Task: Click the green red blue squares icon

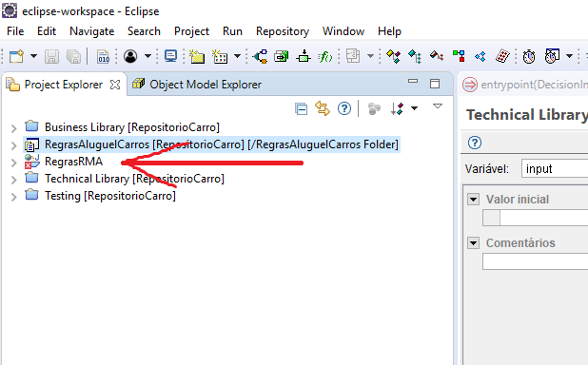Action: point(459,57)
